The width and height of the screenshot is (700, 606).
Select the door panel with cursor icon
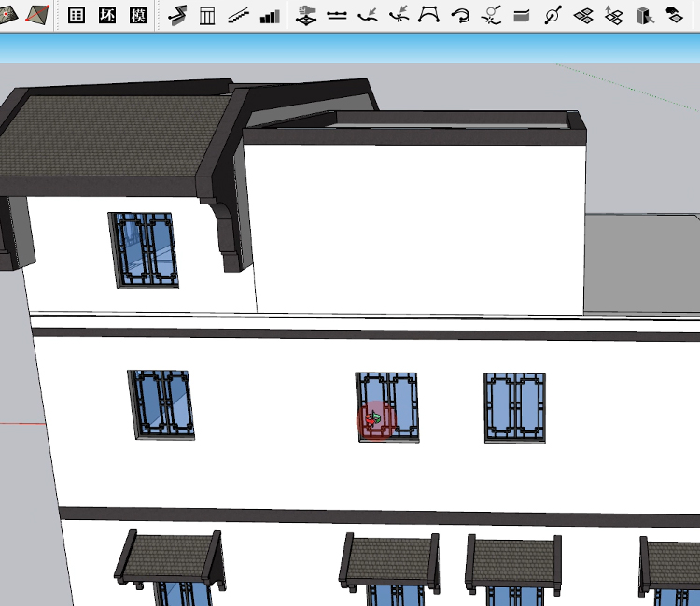[646, 16]
